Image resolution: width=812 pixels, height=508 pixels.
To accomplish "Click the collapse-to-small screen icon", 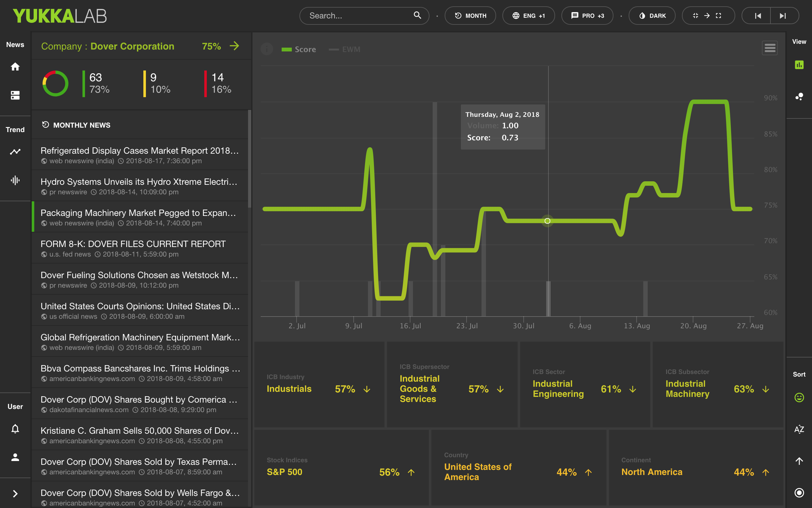I will [695, 16].
